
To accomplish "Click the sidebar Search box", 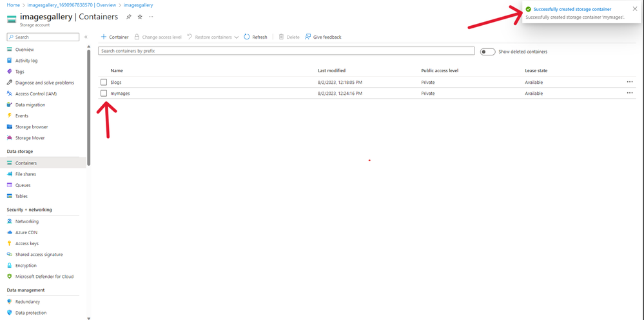I will click(x=43, y=37).
